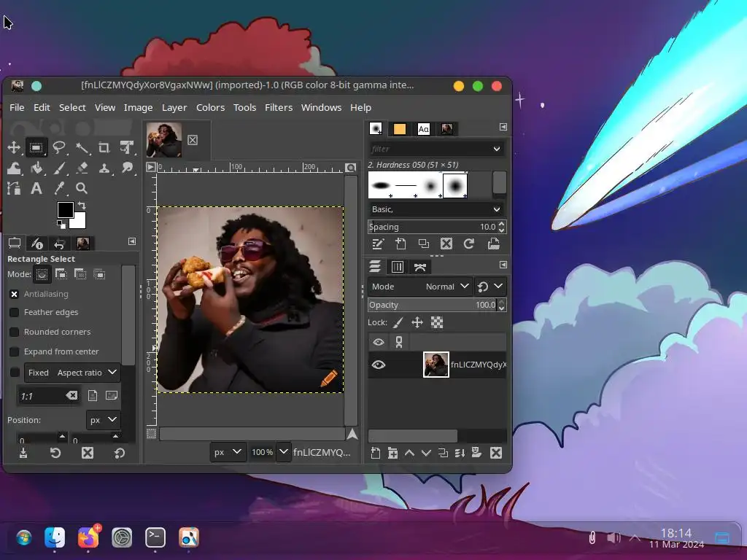
Task: Select the Crop tool
Action: [x=104, y=147]
